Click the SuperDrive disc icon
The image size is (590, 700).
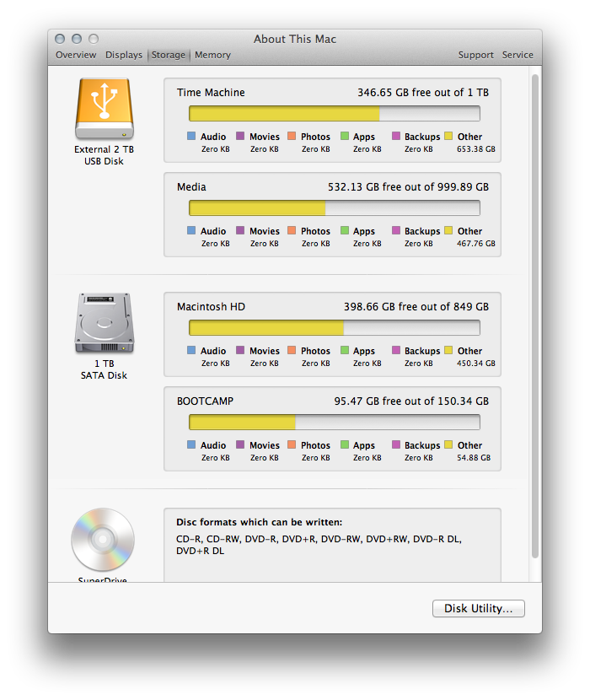point(103,539)
